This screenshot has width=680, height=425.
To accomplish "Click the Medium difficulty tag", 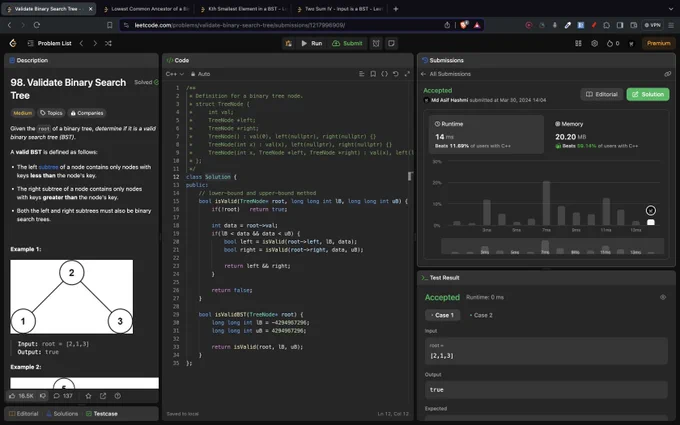I will coord(23,113).
